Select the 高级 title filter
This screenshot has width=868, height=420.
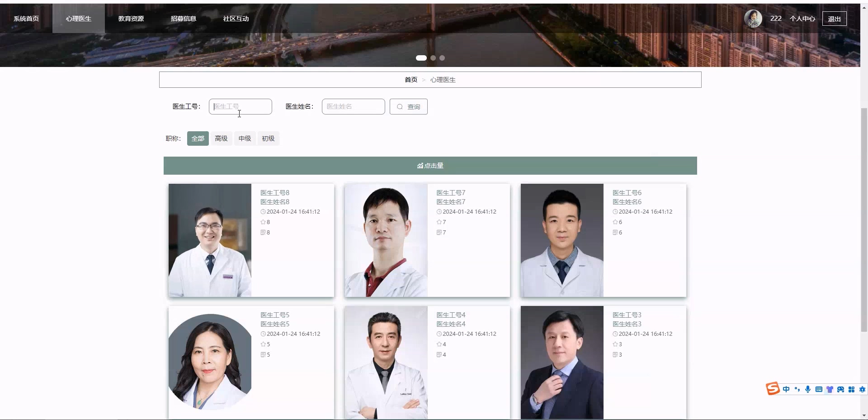221,138
